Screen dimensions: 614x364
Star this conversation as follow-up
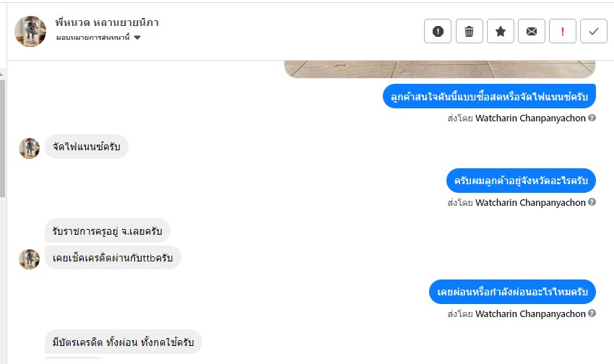(501, 31)
